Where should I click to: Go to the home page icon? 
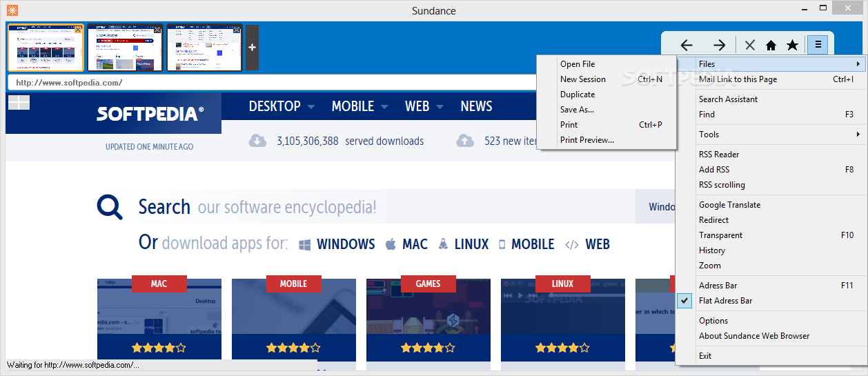pyautogui.click(x=771, y=45)
